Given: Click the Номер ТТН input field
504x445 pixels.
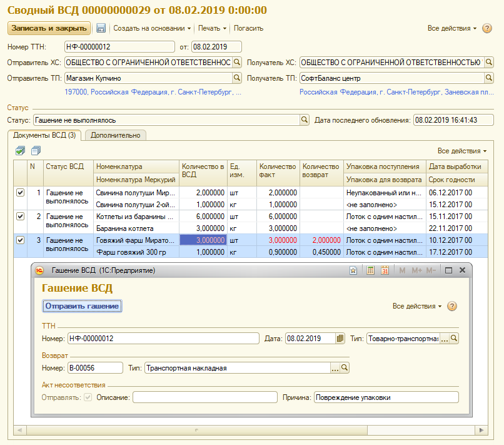Looking at the screenshot, I should (x=119, y=47).
